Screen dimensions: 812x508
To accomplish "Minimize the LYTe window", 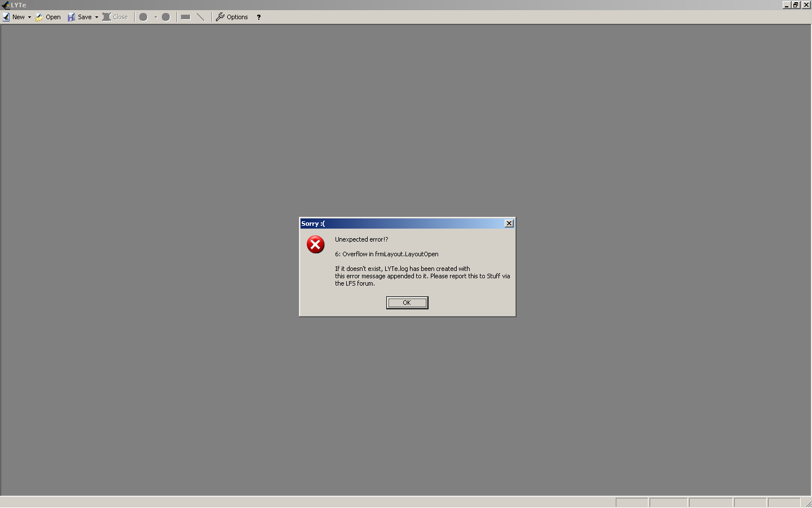I will tap(787, 5).
